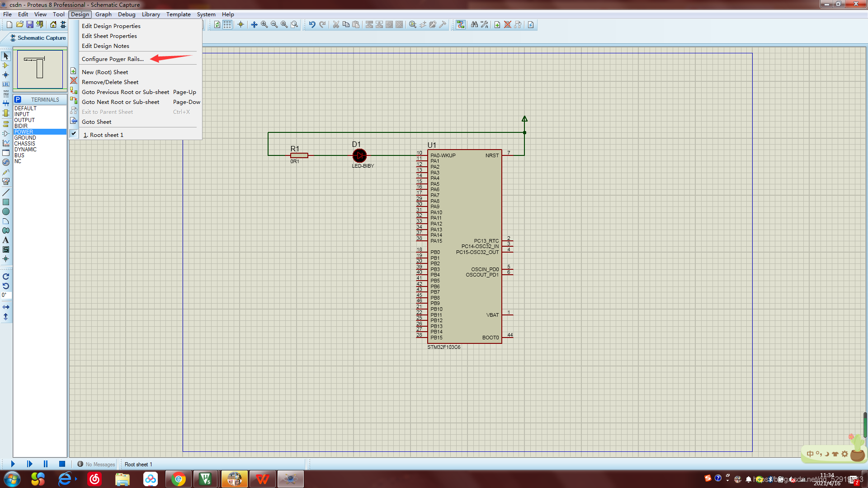Select GROUND in the terminals list
Image resolution: width=868 pixels, height=488 pixels.
(25, 138)
